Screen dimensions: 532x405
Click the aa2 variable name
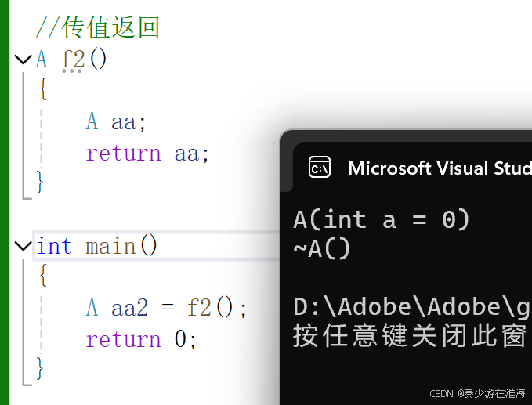click(x=129, y=308)
